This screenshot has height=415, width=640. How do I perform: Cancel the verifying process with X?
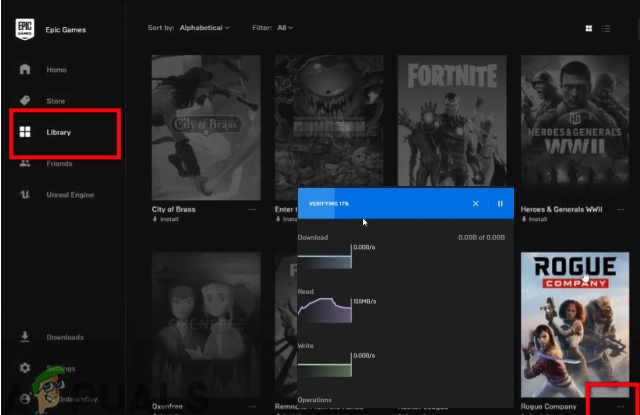pos(476,203)
